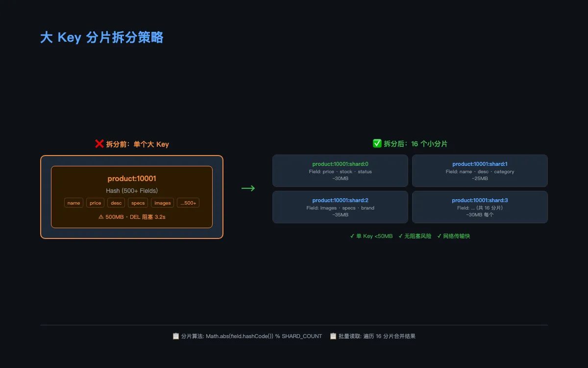This screenshot has width=588, height=368.
Task: Select the "specs" field tag
Action: pos(138,203)
